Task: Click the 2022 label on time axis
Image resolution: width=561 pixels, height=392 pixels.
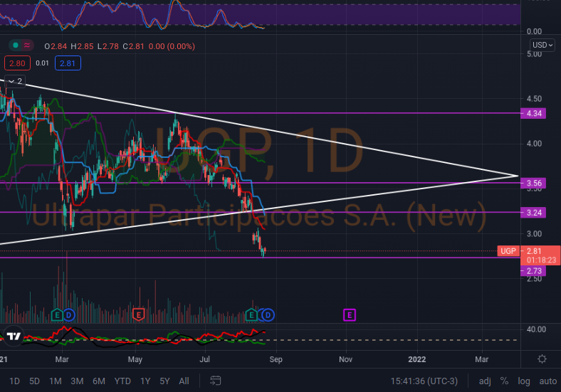Action: [x=416, y=359]
